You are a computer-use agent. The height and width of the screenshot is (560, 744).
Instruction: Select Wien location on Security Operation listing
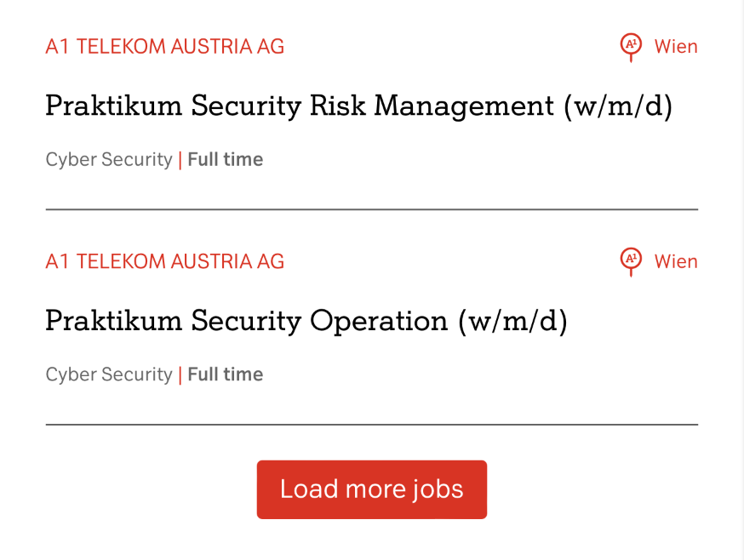coord(676,261)
